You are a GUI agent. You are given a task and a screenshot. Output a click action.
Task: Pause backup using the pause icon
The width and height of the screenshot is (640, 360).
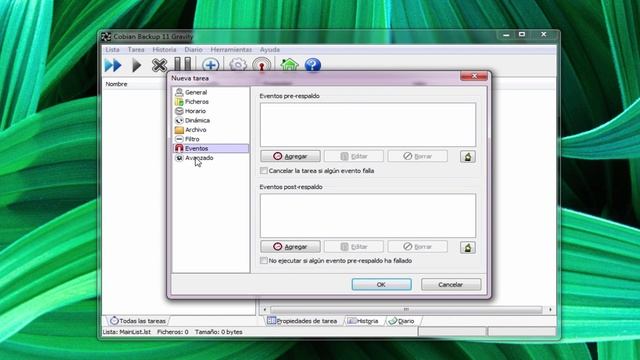click(x=182, y=64)
